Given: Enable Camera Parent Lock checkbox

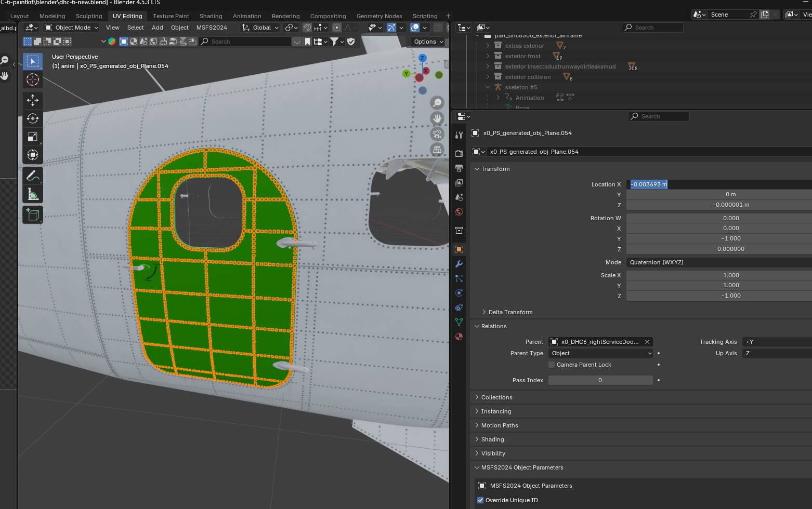Looking at the screenshot, I should [552, 365].
